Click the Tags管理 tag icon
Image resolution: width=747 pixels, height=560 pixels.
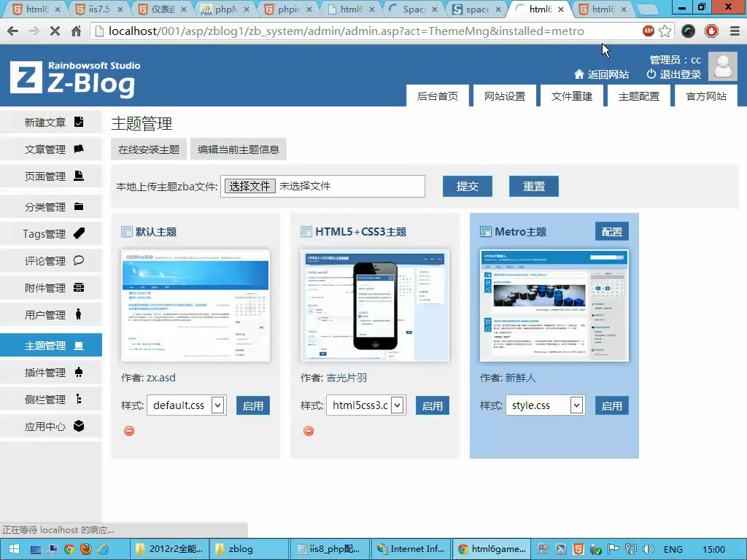pyautogui.click(x=79, y=233)
